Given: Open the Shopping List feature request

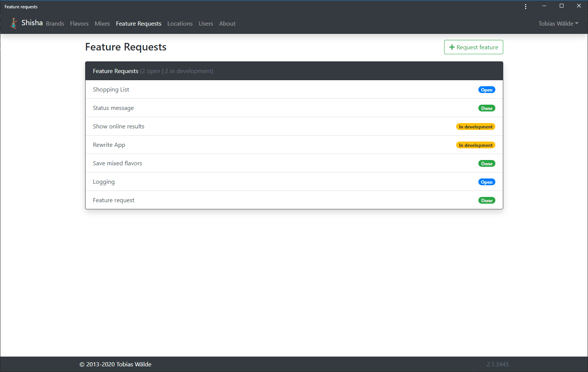Looking at the screenshot, I should (x=294, y=90).
